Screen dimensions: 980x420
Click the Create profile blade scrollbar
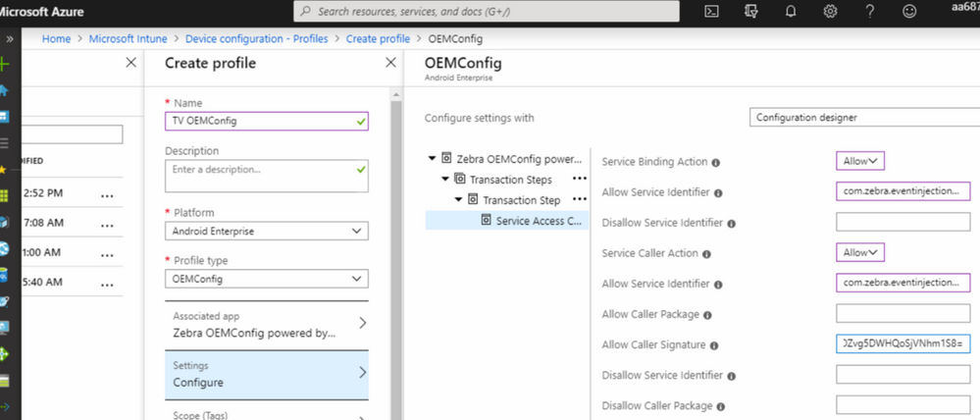pos(395,259)
